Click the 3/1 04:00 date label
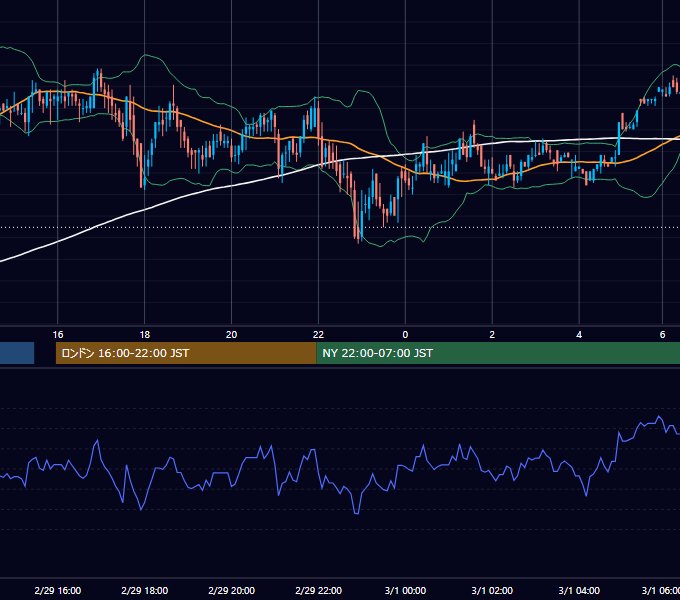Viewport: 680px width, 600px height. [x=579, y=590]
